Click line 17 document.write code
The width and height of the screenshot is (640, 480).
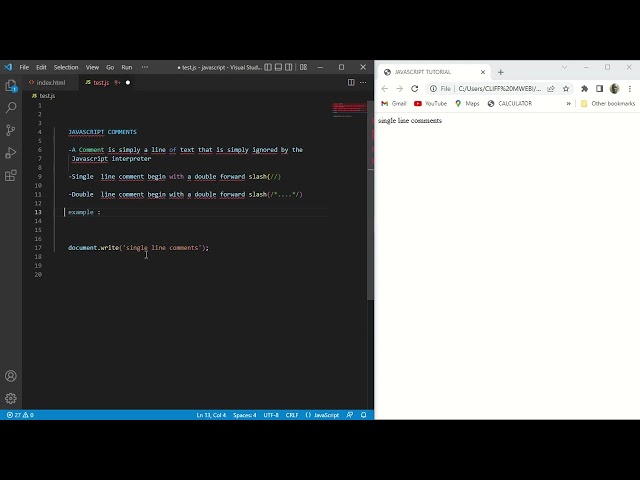[138, 248]
